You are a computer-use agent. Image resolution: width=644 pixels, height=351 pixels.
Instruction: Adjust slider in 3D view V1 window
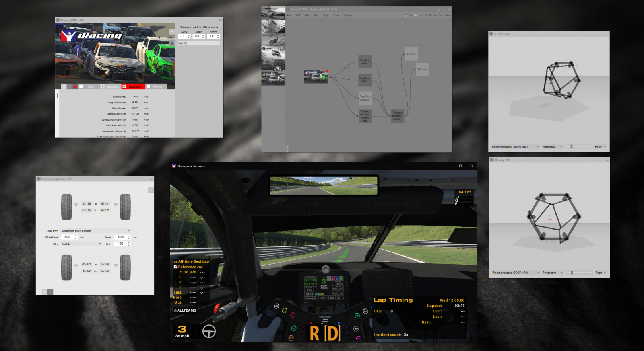click(580, 273)
